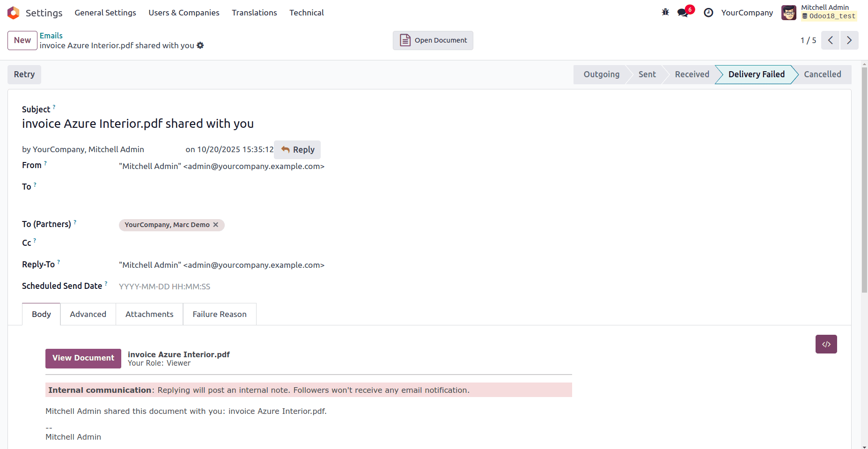Image resolution: width=868 pixels, height=449 pixels.
Task: Open the conversations icon with 6 unread messages
Action: 683,13
